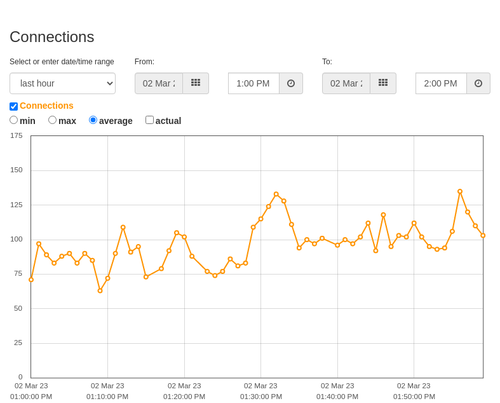Click the last data point on the chart line

point(483,235)
